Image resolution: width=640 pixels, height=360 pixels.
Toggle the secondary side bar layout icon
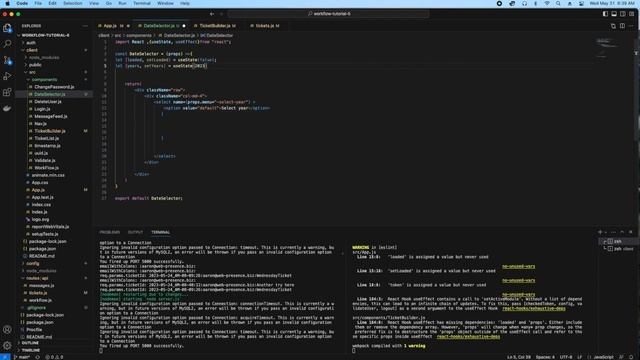tap(623, 14)
